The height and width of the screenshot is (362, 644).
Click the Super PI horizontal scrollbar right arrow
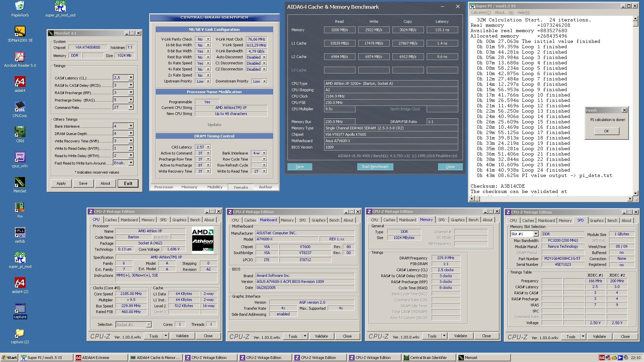(630, 199)
